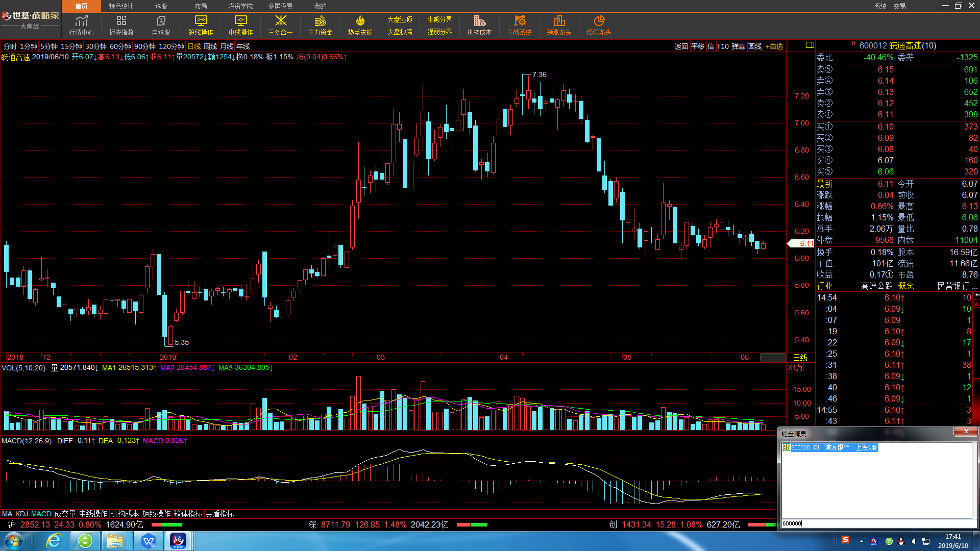980x551 pixels.
Task: Open 领涨龙头 leading gainers icon
Action: tap(559, 26)
